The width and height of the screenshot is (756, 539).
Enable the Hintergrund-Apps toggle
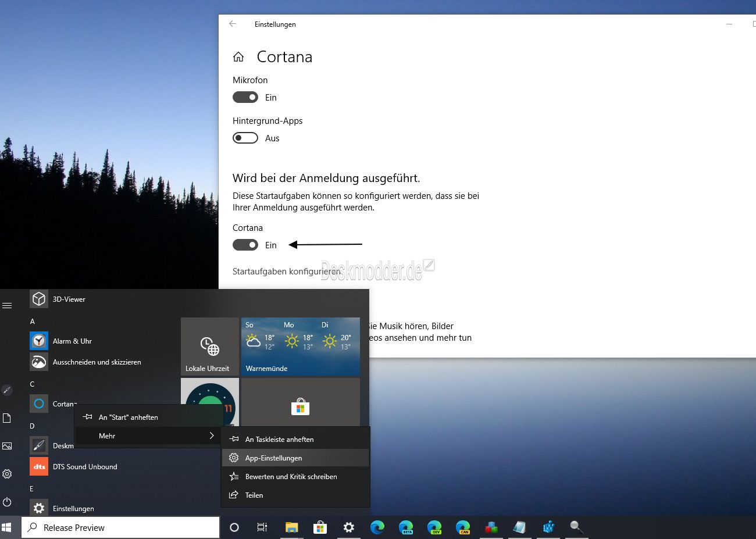245,138
